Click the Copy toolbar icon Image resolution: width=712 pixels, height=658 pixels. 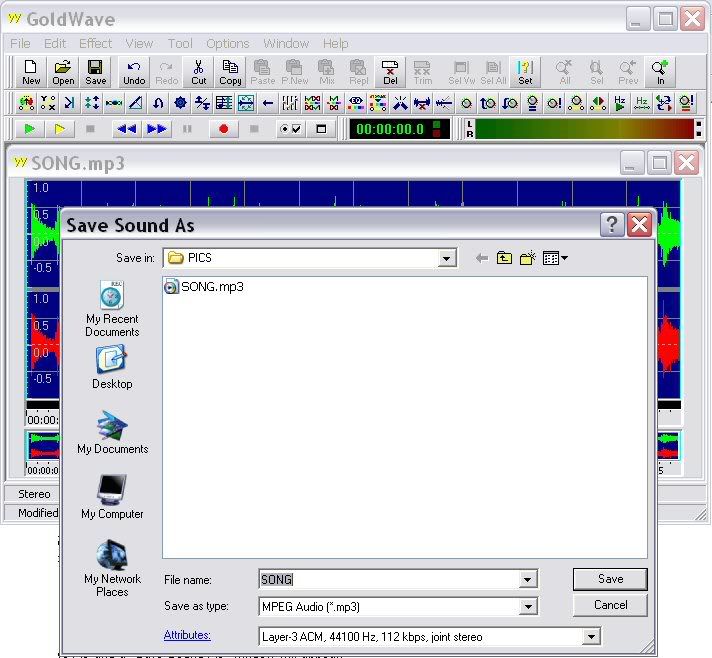click(230, 72)
